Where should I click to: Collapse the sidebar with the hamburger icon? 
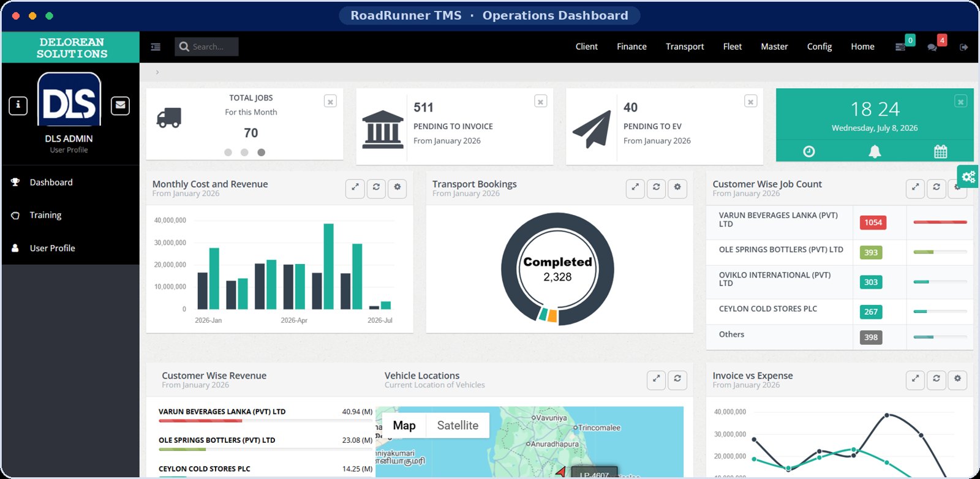[156, 47]
